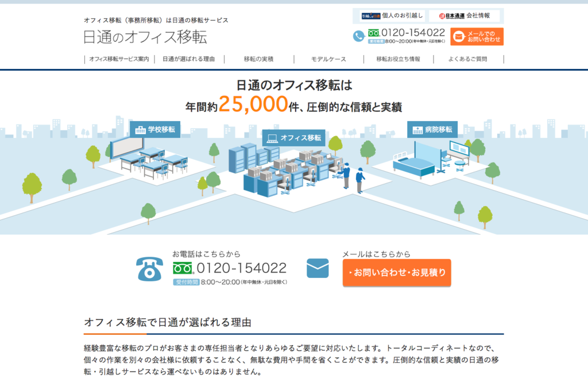The width and height of the screenshot is (588, 391).
Task: Select the オフィス移転 label in illustration
Action: (293, 138)
